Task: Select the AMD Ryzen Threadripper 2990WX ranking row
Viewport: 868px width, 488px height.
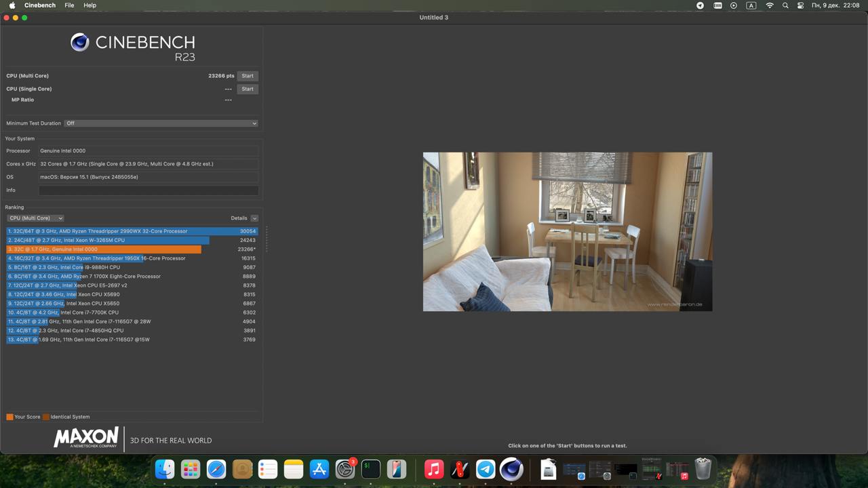Action: tap(132, 231)
